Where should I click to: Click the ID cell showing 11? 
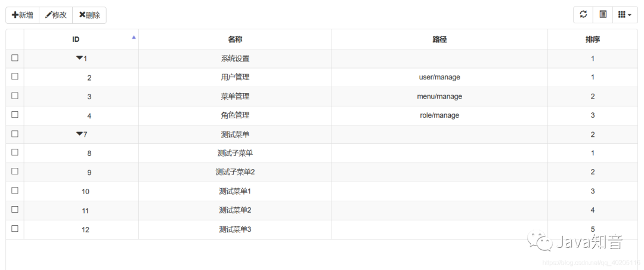(x=81, y=210)
